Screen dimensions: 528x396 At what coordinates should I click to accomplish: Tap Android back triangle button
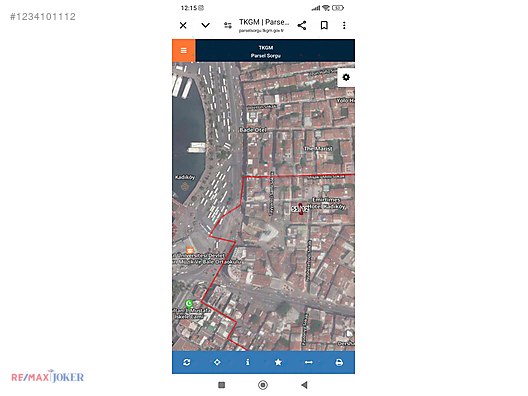(304, 385)
